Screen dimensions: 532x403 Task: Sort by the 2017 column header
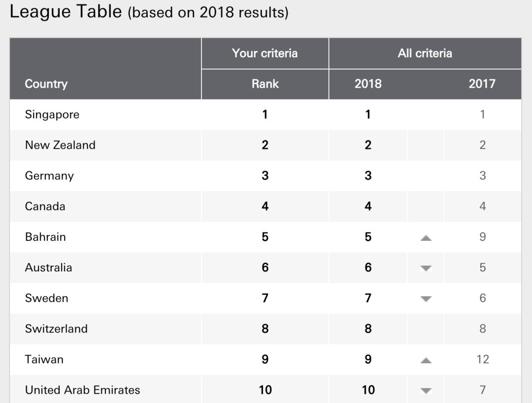tap(482, 84)
